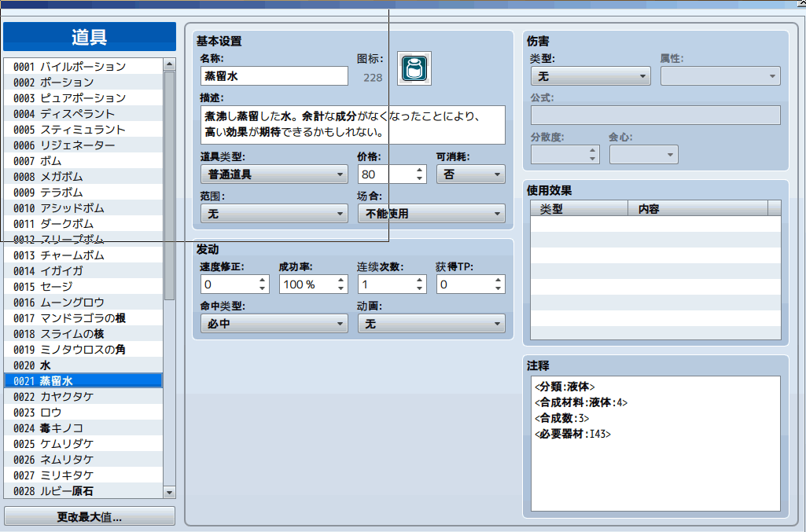
Task: Click the 内容 column header in 使用效果
Action: coord(698,208)
